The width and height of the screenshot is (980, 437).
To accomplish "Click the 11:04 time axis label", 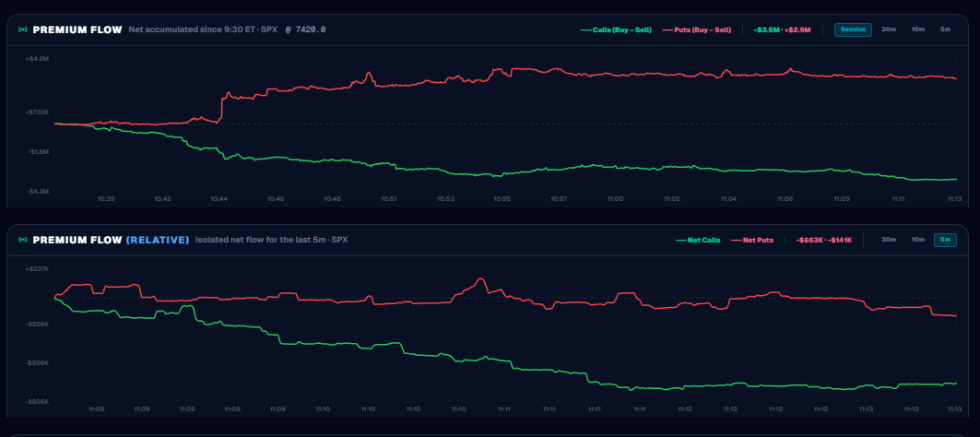I will pos(728,199).
